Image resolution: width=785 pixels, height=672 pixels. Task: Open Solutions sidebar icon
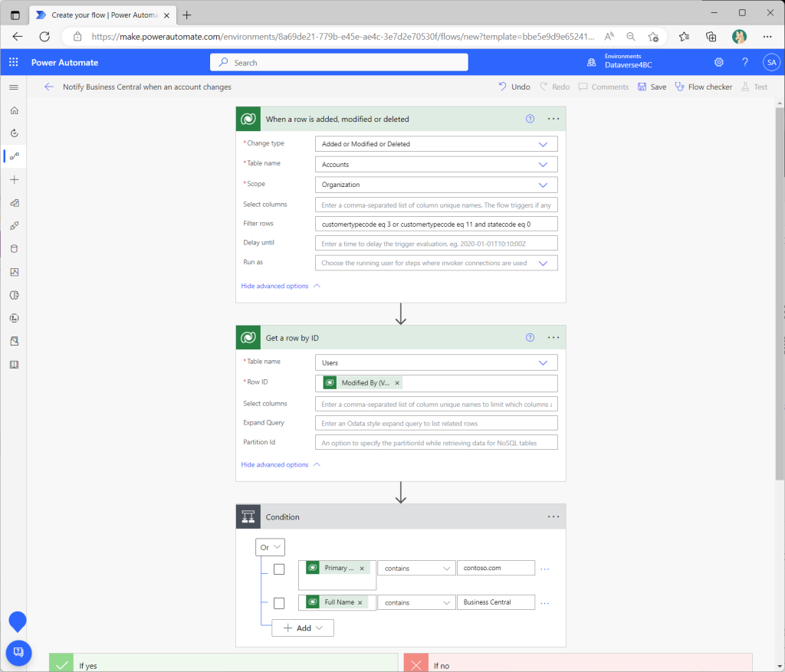pyautogui.click(x=15, y=341)
